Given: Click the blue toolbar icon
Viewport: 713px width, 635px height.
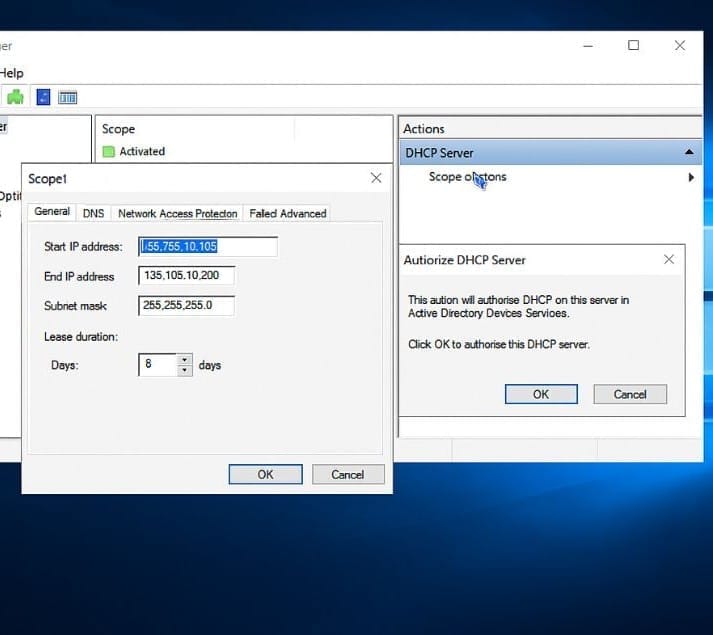Looking at the screenshot, I should [43, 97].
